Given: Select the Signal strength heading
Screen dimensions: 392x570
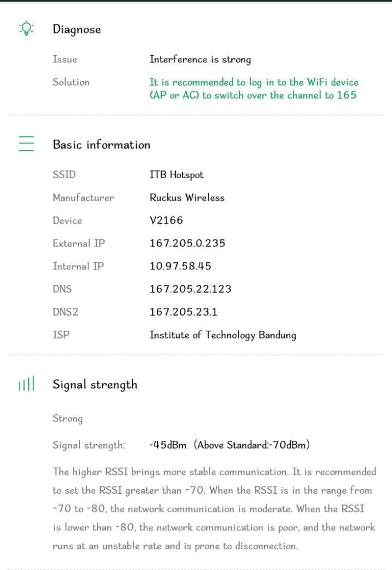Looking at the screenshot, I should point(95,385).
